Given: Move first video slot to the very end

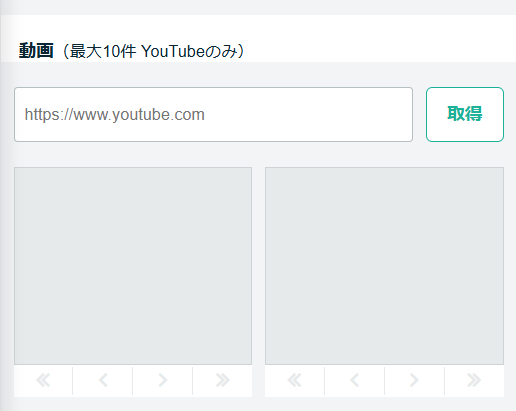Looking at the screenshot, I should pyautogui.click(x=222, y=380).
